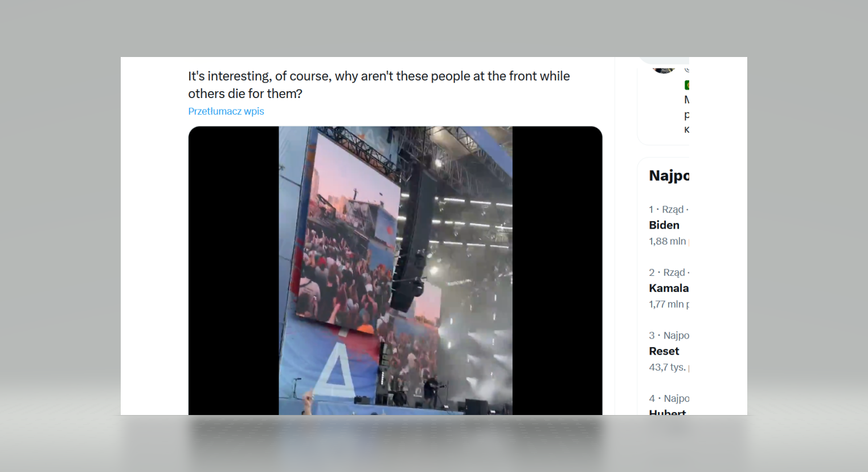Image resolution: width=868 pixels, height=472 pixels.
Task: Click the '3 · Najpo' category label
Action: [x=669, y=335]
